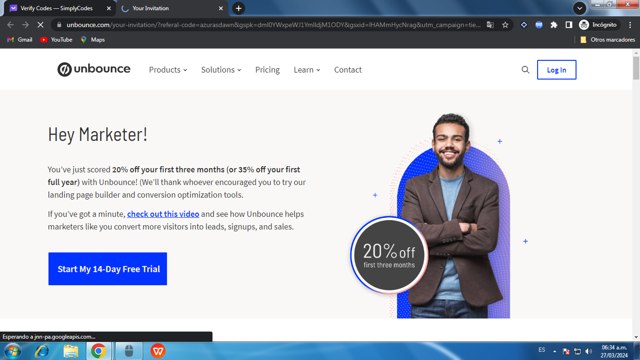Go back to the previous page
This screenshot has height=360, width=640.
10,25
